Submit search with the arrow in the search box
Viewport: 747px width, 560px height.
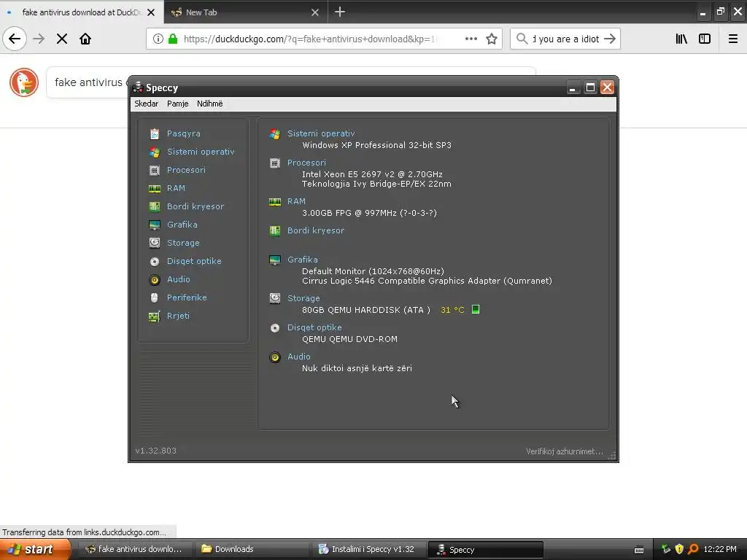[610, 39]
